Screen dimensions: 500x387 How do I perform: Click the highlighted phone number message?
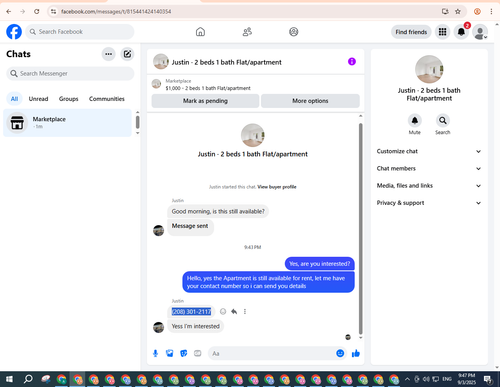pos(191,311)
